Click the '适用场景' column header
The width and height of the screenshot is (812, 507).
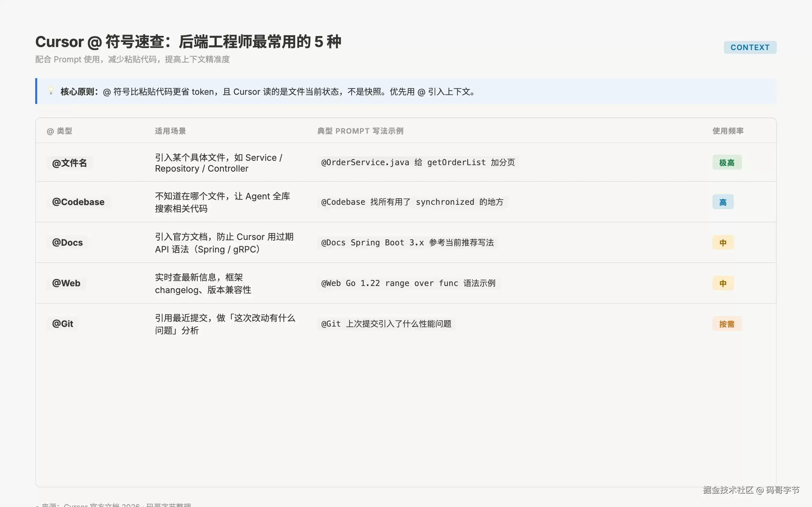point(170,131)
